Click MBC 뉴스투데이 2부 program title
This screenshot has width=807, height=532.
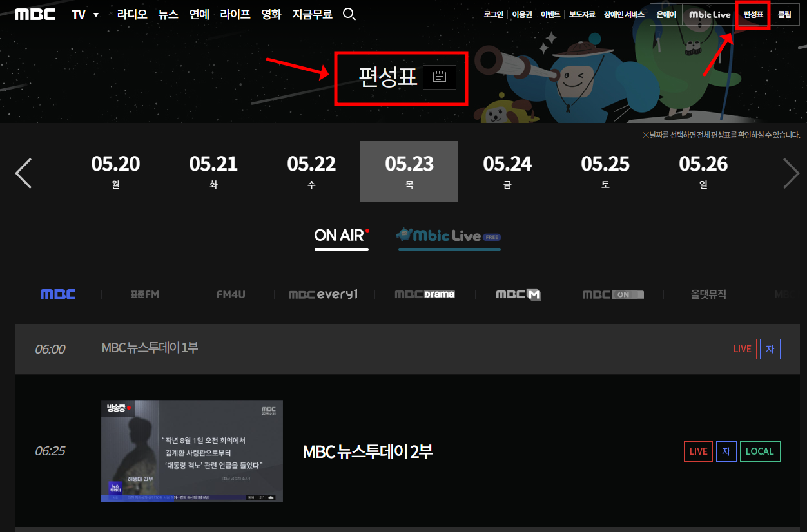[367, 451]
